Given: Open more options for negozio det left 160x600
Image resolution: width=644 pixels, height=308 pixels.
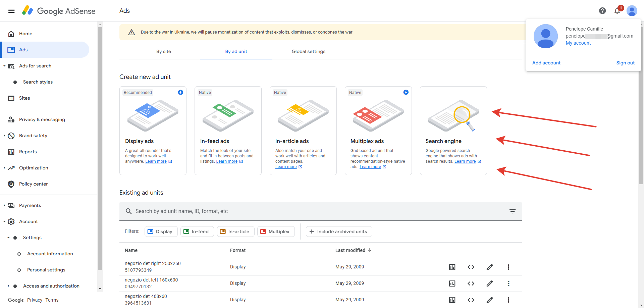Looking at the screenshot, I should 508,284.
